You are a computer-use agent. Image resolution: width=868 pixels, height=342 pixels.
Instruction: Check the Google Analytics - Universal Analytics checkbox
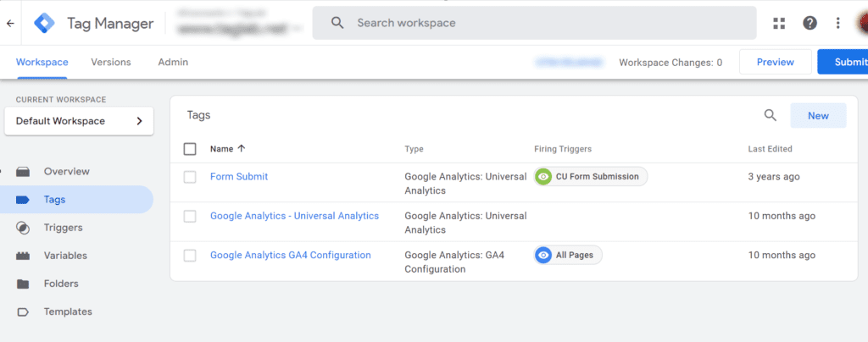coord(190,216)
